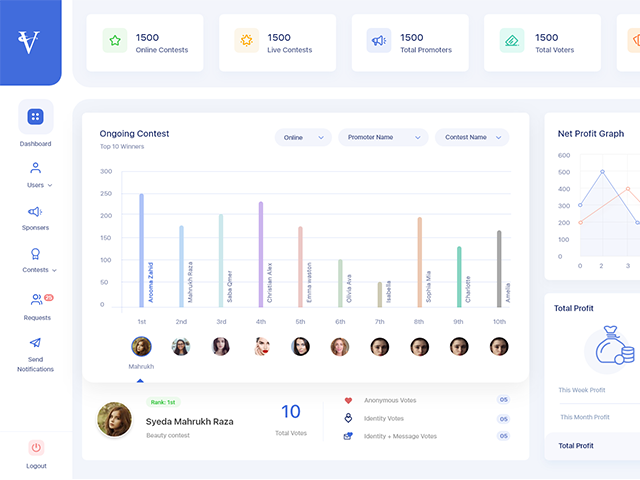Click the tallest blue bar for 1st place
Image resolution: width=640 pixels, height=480 pixels.
point(142,250)
